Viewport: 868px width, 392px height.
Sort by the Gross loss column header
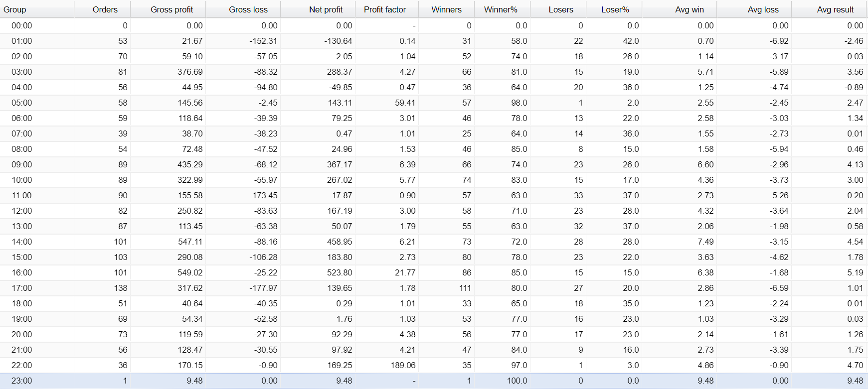click(x=243, y=9)
